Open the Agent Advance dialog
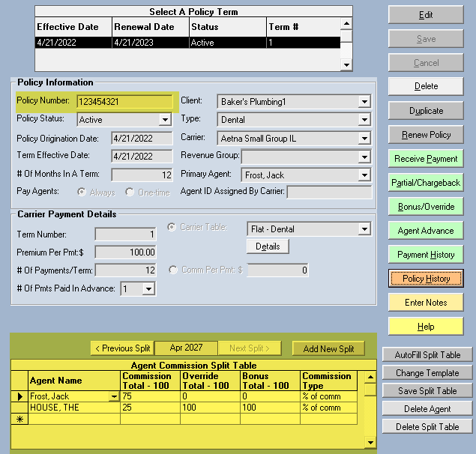 click(x=426, y=231)
